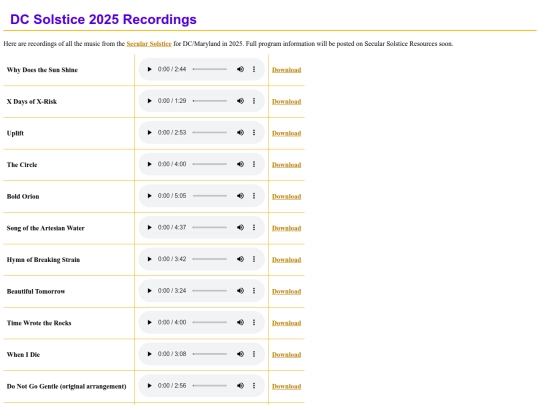This screenshot has width=540, height=405.
Task: Mute the When I Die player
Action: click(x=240, y=354)
